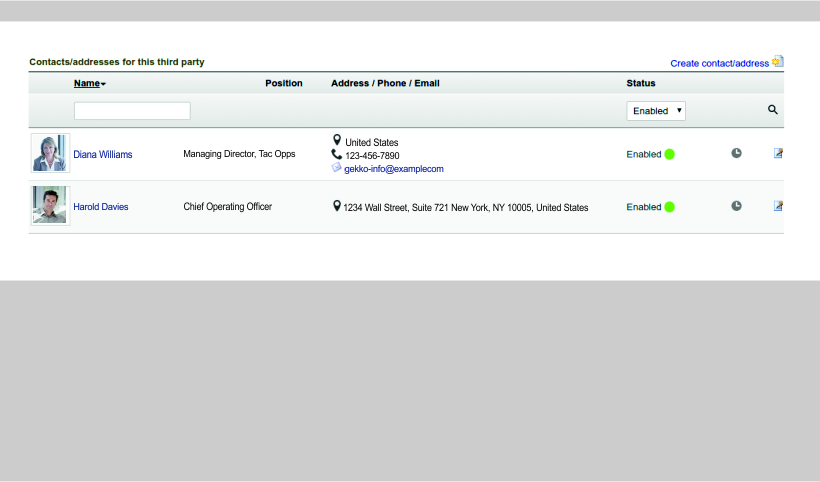The image size is (820, 482).
Task: Click the envelope icon beside gekko-info email
Action: click(x=337, y=168)
